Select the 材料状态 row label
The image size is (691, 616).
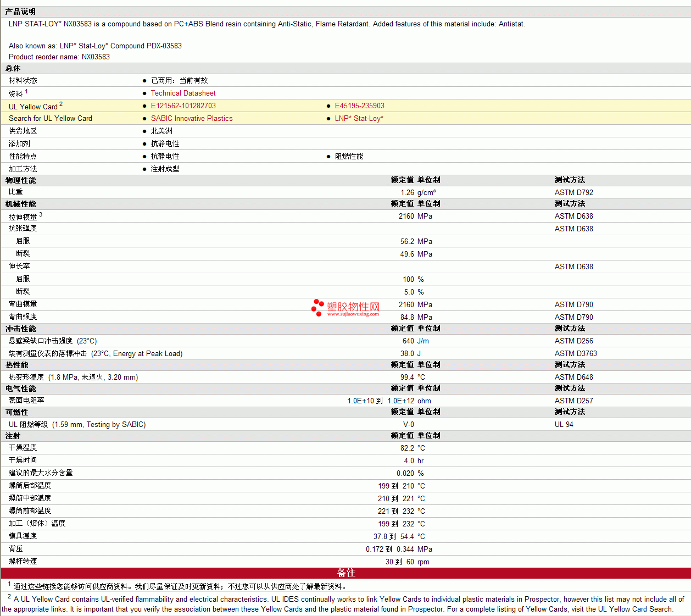[23, 81]
